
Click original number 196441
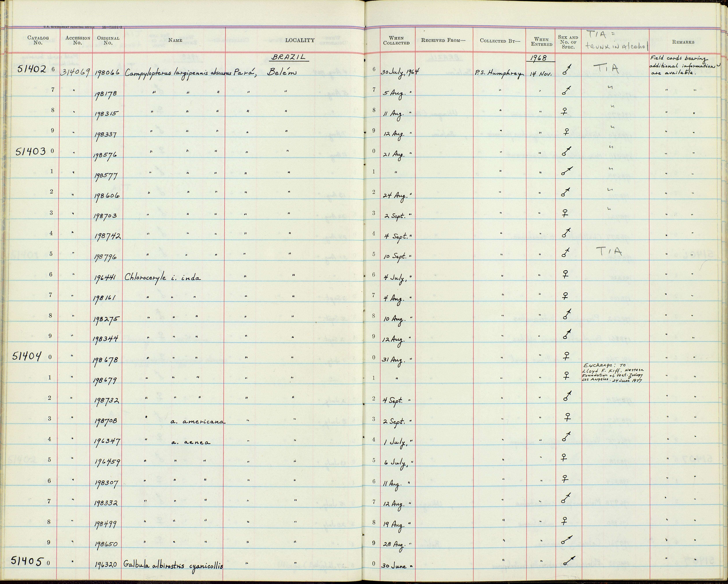(x=106, y=278)
